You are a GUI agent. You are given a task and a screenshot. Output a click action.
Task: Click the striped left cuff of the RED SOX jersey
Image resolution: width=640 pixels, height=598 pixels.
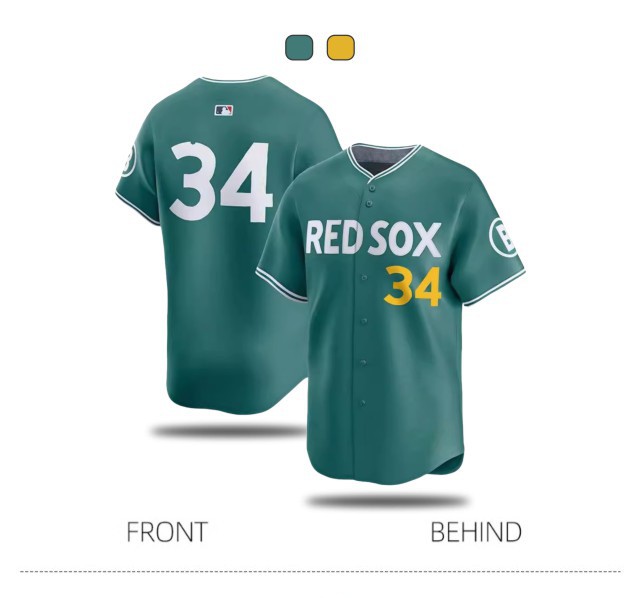(281, 285)
